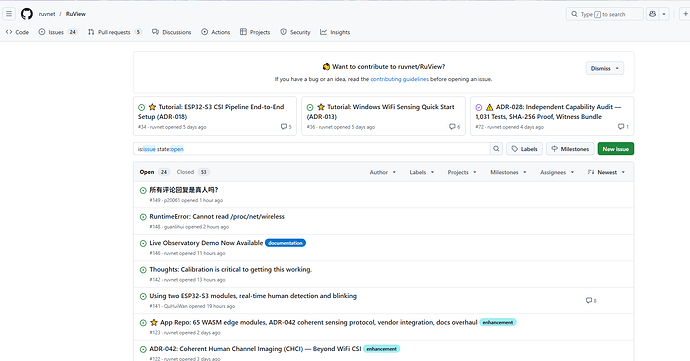The image size is (690, 361).
Task: Open the Insights tab
Action: (x=335, y=32)
